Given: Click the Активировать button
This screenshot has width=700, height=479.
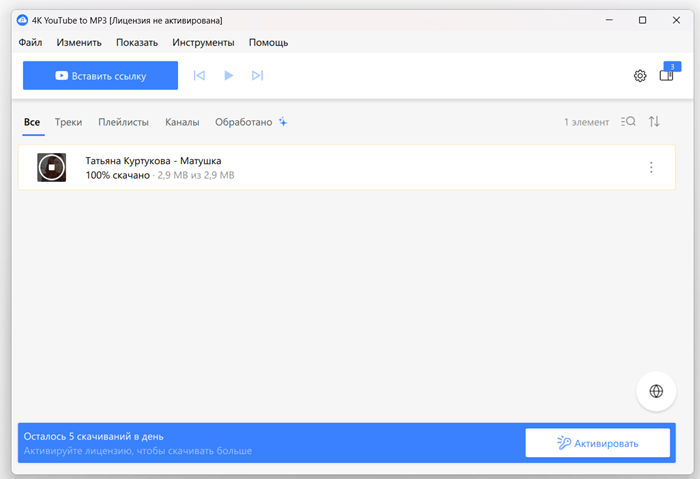Looking at the screenshot, I should point(598,443).
